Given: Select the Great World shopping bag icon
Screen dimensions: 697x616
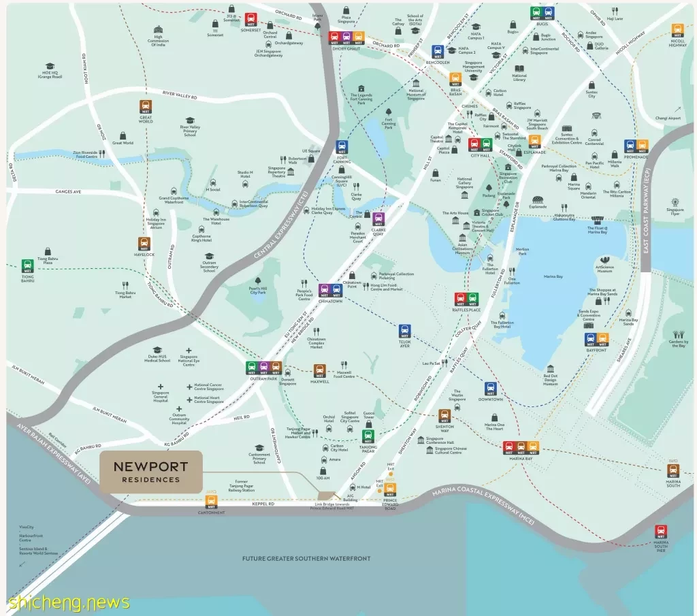Looking at the screenshot, I should pyautogui.click(x=123, y=135).
